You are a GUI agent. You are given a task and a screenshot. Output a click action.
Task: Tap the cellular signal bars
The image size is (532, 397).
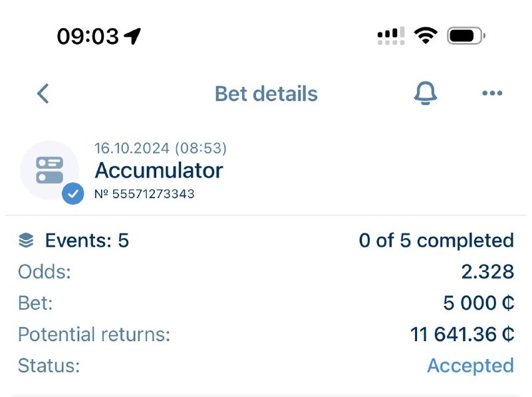pos(391,36)
